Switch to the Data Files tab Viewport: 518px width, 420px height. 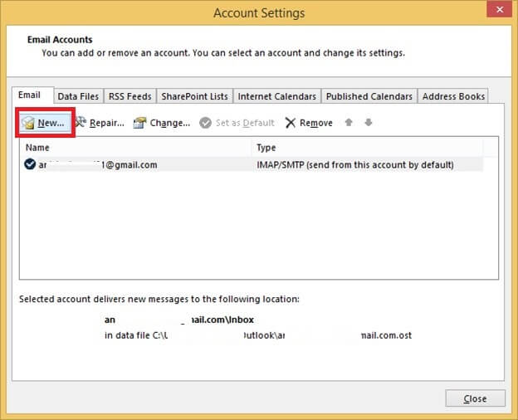(78, 96)
